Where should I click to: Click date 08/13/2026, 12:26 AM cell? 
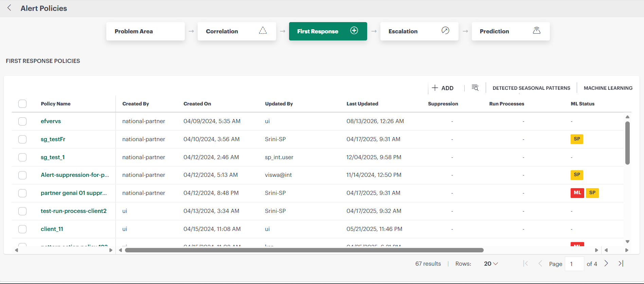coord(375,121)
